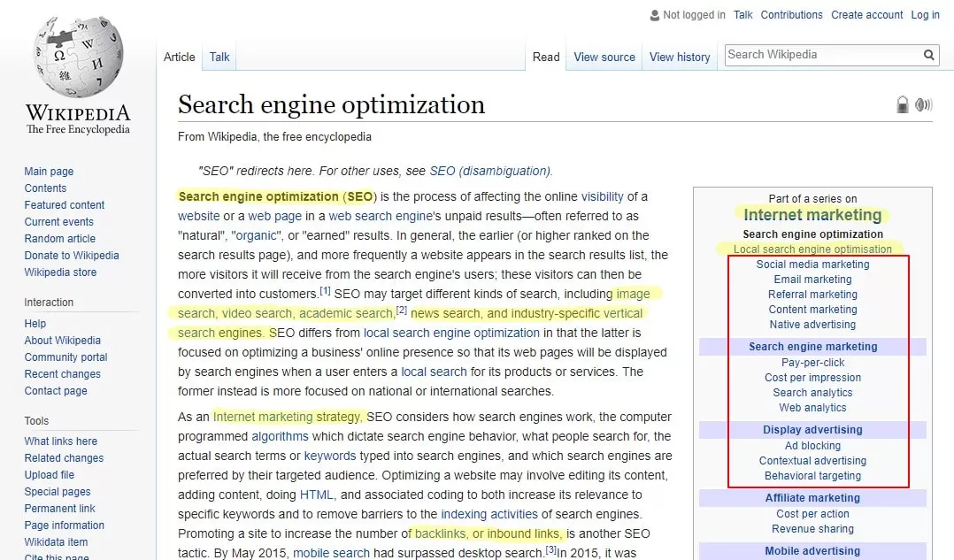Open Cost per action

(x=812, y=514)
